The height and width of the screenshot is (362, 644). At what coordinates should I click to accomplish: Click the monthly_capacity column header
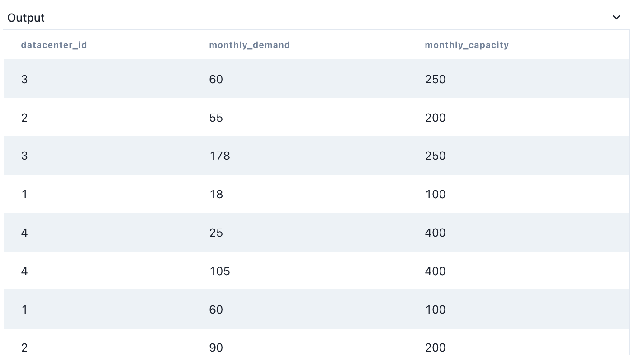pyautogui.click(x=466, y=45)
